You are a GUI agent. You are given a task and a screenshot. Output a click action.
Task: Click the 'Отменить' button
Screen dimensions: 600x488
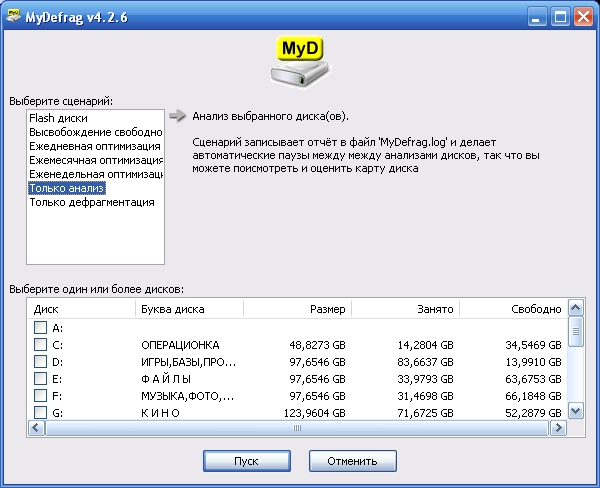[352, 461]
